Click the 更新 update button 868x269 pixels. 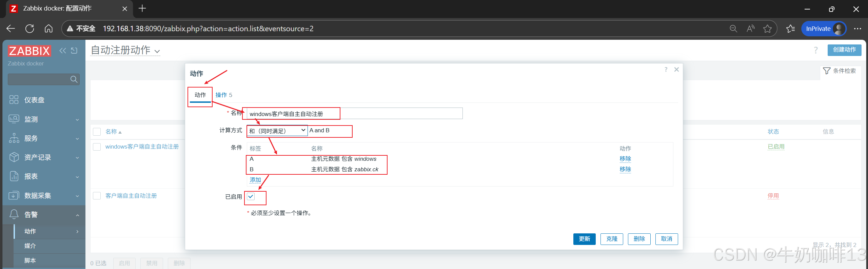(x=584, y=239)
